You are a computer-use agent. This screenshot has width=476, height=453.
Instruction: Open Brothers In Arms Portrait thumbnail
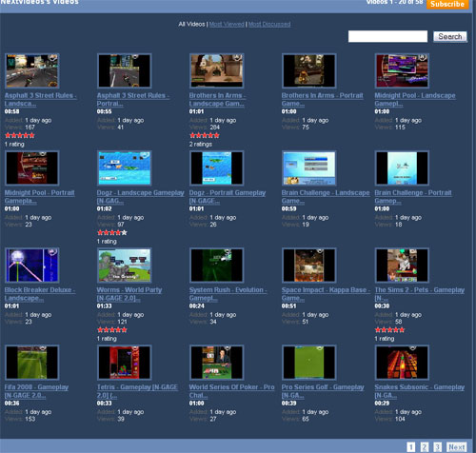coord(309,70)
